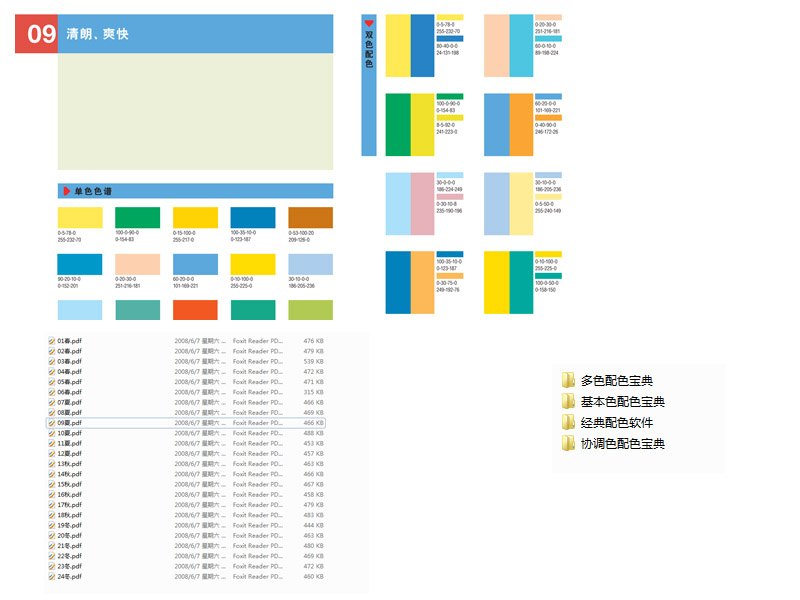Click the orange-red swatch in the unlabeled bottom row

[x=195, y=310]
